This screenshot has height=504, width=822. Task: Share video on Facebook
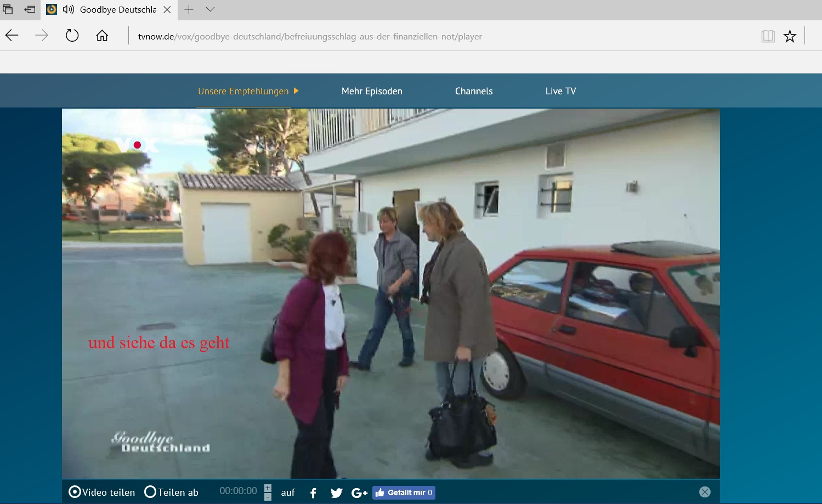[x=313, y=493]
